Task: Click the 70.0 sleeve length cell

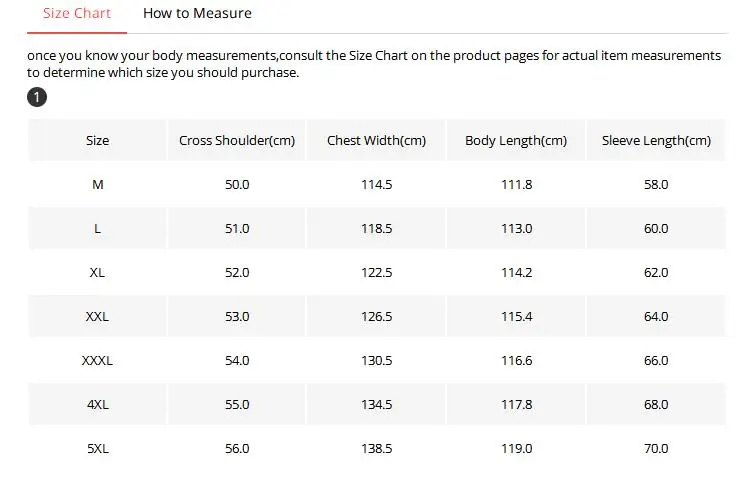Action: click(656, 449)
